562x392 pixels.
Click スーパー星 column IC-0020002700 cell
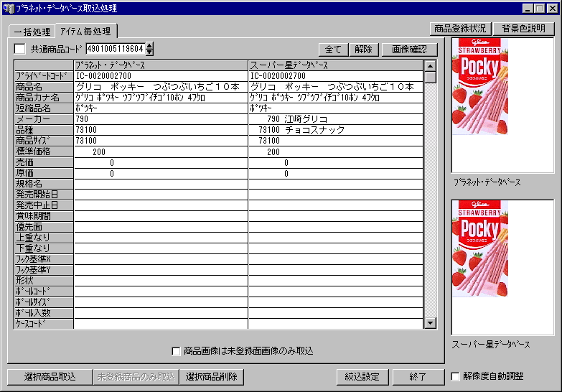[335, 76]
